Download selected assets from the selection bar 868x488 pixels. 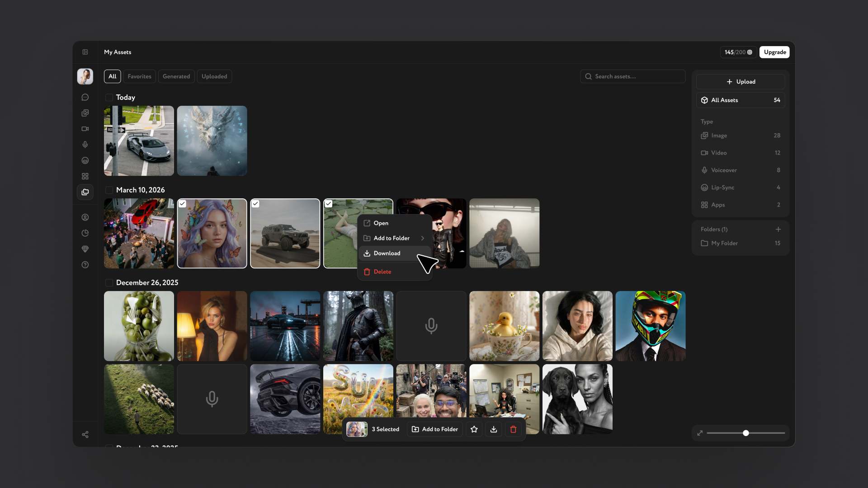coord(494,429)
